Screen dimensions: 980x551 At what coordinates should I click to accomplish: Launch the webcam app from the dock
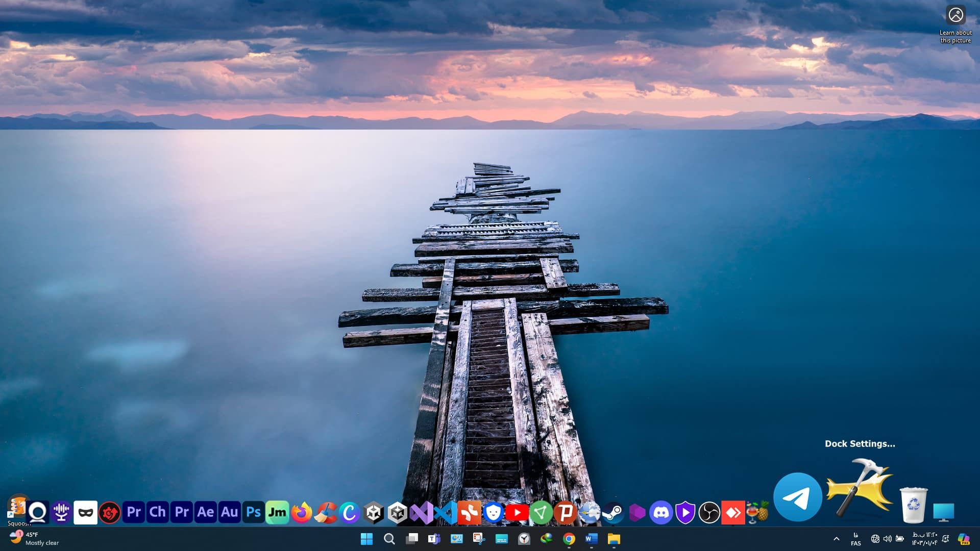coord(37,512)
